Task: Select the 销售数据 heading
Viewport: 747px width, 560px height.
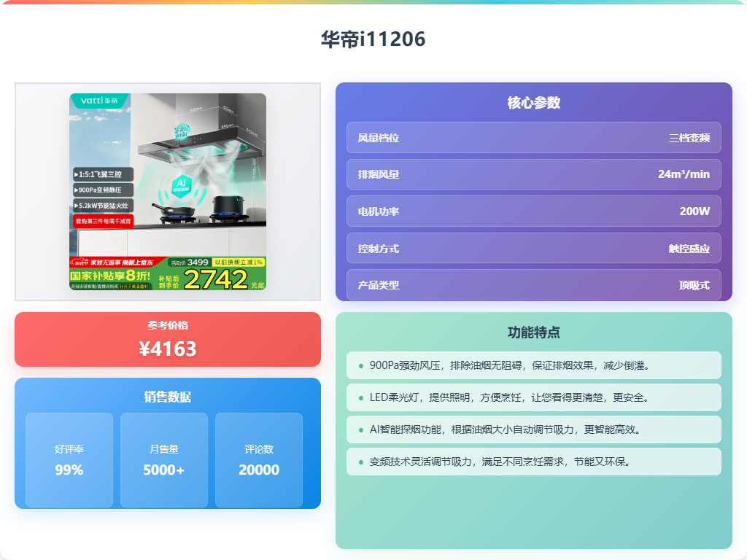Action: (168, 397)
